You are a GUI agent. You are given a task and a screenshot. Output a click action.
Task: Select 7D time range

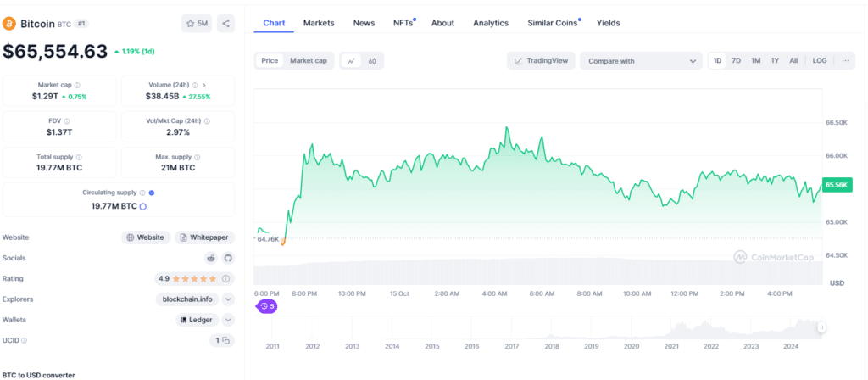(737, 61)
